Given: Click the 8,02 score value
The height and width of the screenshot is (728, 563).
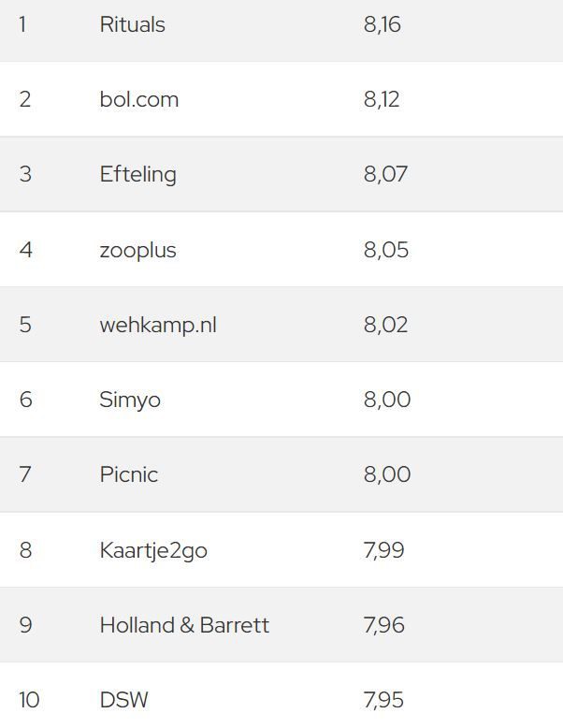Looking at the screenshot, I should (x=385, y=325).
